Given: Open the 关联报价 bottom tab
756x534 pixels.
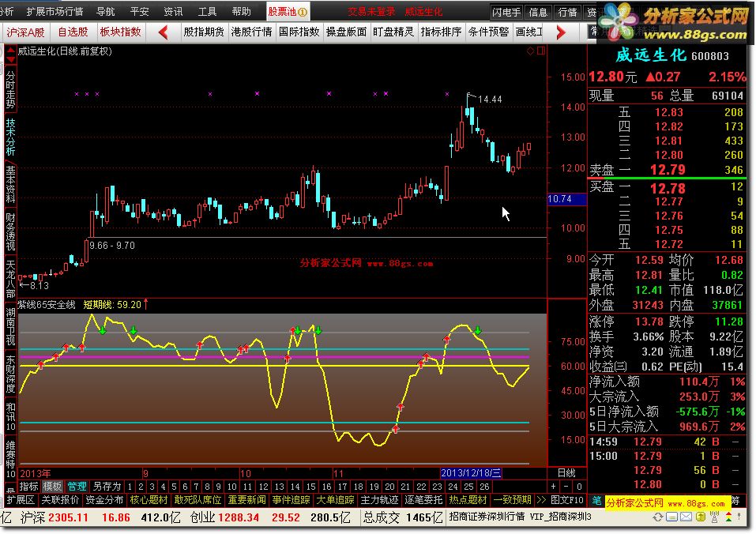Looking at the screenshot, I should (60, 500).
